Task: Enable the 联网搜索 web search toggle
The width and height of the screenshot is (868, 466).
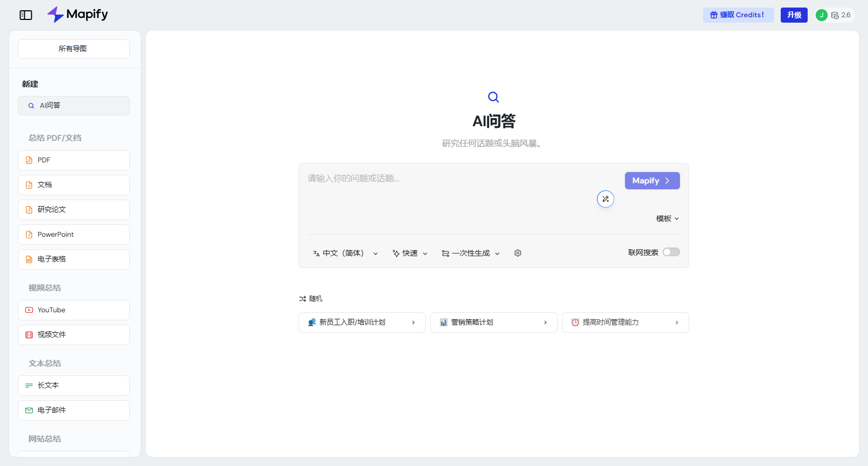Action: (671, 252)
